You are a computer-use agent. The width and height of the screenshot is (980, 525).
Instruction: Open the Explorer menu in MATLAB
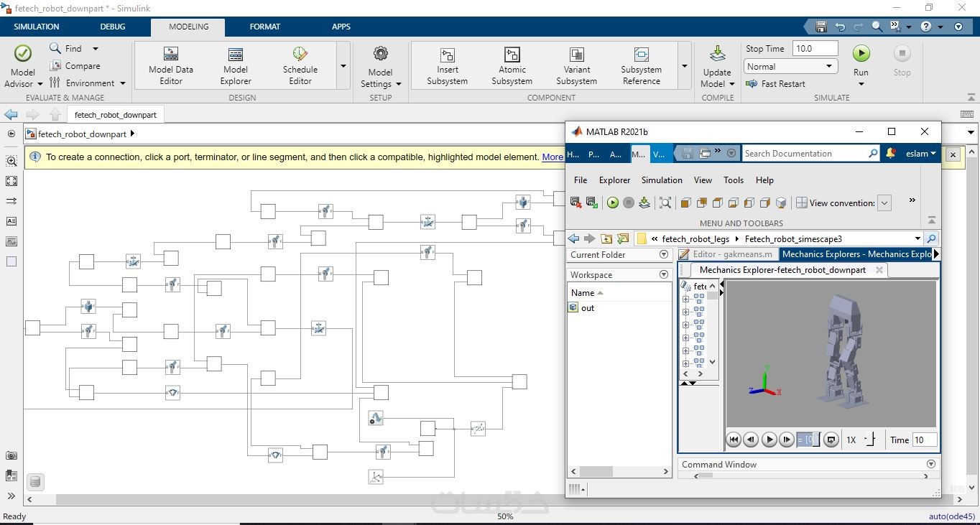point(614,180)
